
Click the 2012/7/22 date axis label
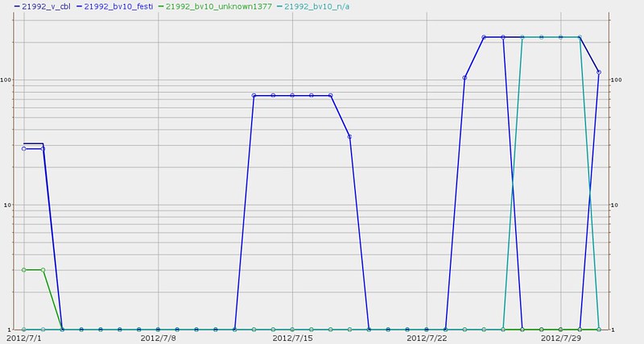pos(427,338)
